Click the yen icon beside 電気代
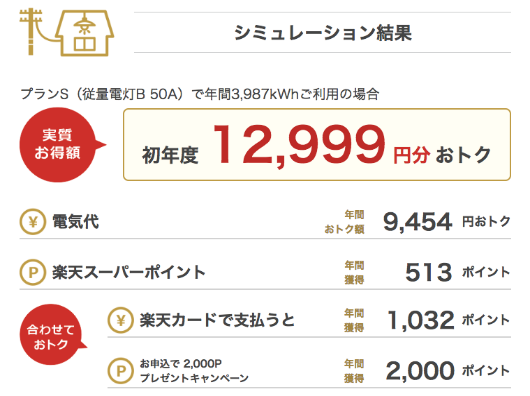 [33, 222]
